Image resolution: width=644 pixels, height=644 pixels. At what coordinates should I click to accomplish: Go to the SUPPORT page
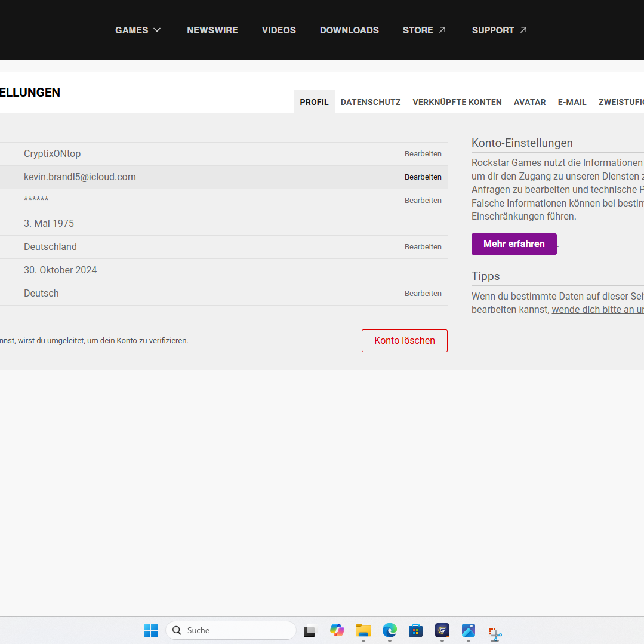(x=499, y=30)
